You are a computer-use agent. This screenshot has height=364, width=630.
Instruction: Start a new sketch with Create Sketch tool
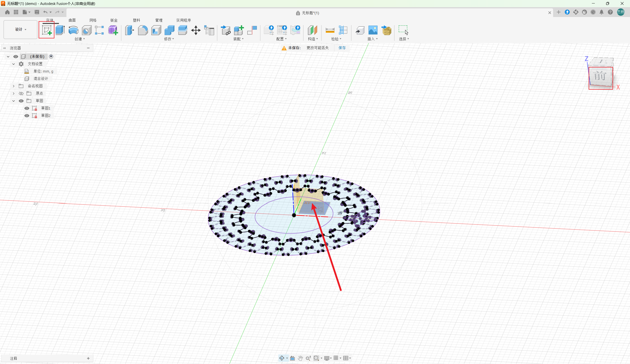point(47,30)
